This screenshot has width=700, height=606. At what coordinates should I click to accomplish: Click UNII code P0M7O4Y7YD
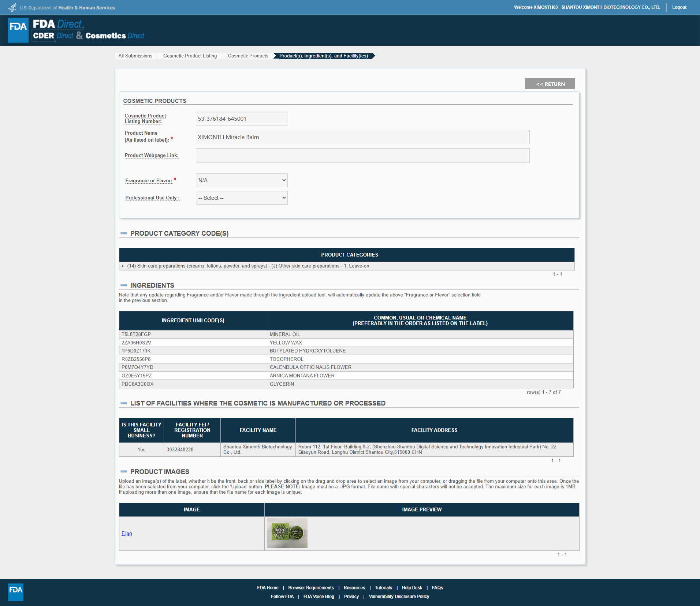(x=137, y=367)
